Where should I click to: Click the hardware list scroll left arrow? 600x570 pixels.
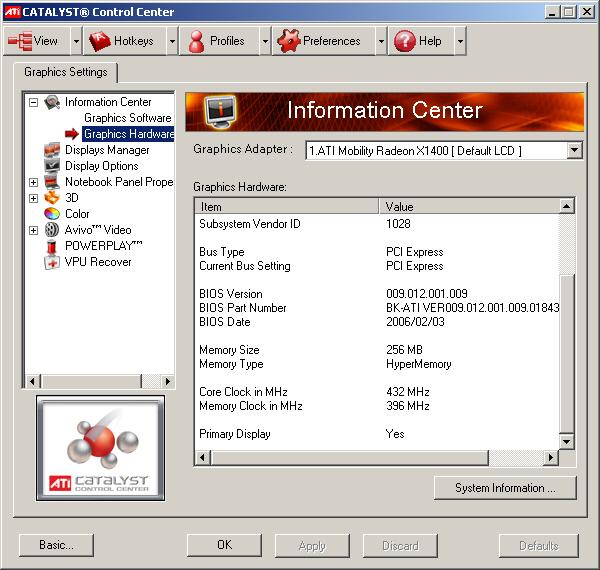coord(203,458)
